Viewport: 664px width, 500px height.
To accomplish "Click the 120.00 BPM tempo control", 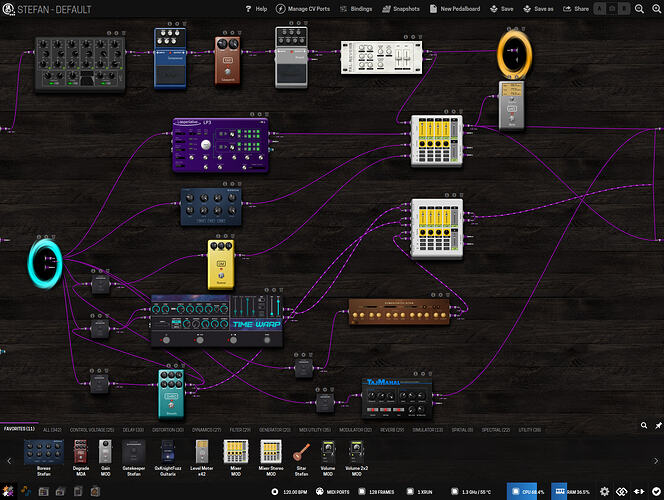I will (289, 492).
